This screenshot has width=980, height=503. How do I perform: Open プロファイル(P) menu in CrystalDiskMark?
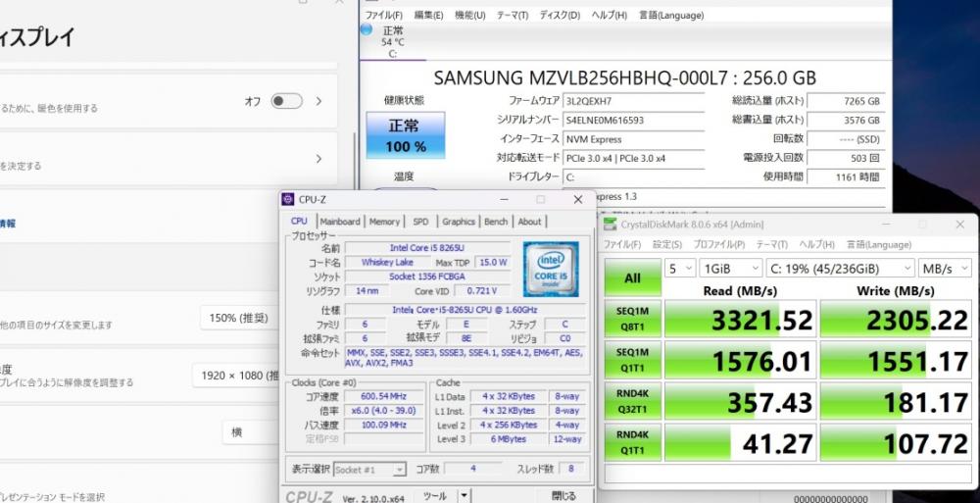pos(718,244)
